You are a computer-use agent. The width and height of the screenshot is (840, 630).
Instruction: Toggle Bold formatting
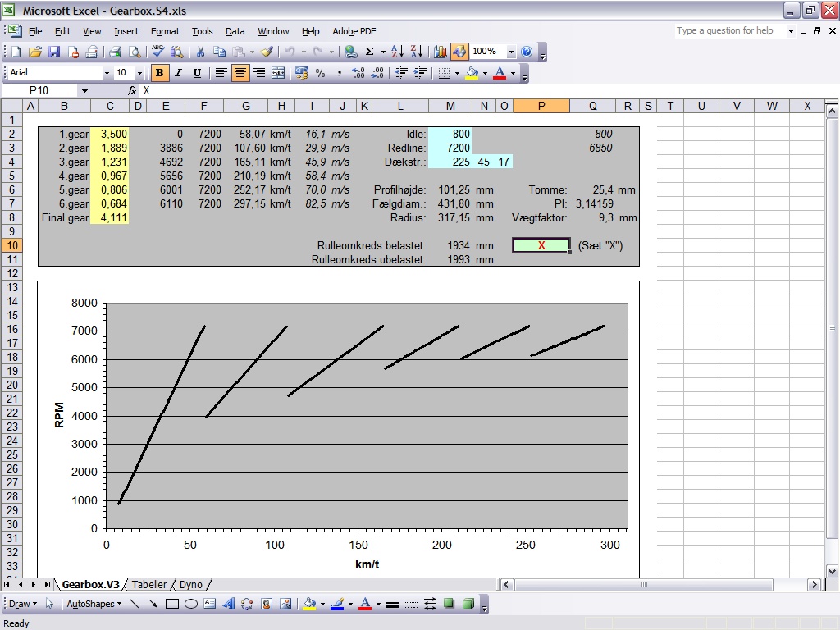159,73
